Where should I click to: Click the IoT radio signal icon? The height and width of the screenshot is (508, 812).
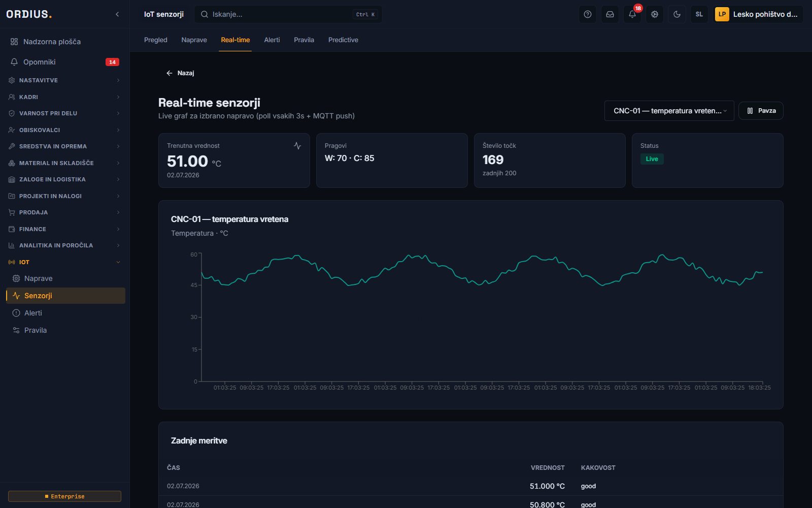(x=12, y=262)
